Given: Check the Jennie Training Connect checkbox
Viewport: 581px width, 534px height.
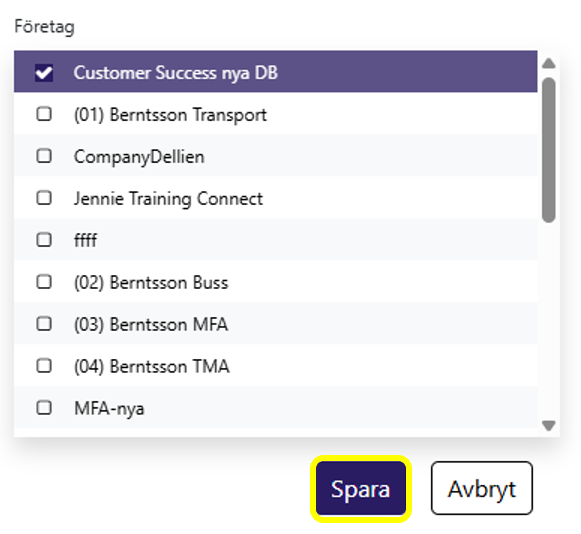Looking at the screenshot, I should tap(44, 198).
